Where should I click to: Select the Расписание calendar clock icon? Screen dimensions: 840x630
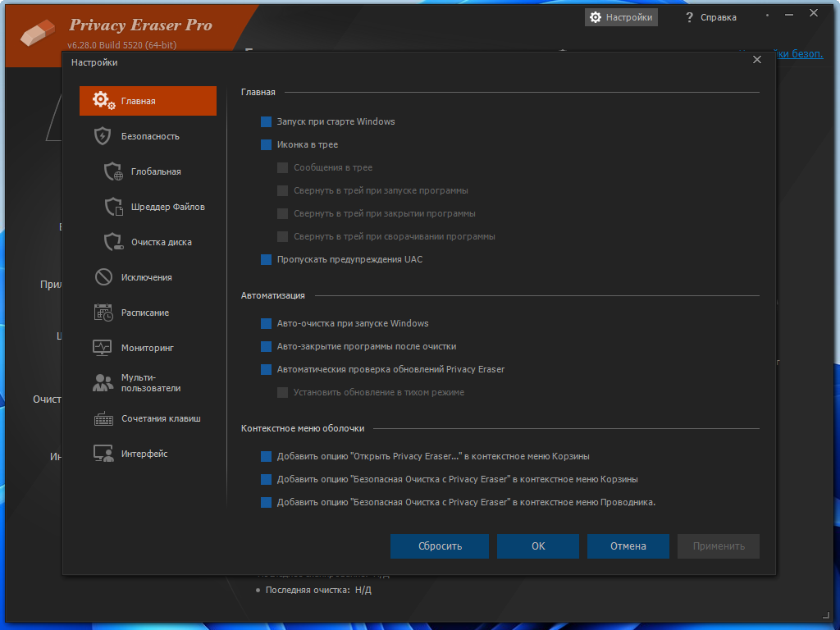(x=103, y=313)
